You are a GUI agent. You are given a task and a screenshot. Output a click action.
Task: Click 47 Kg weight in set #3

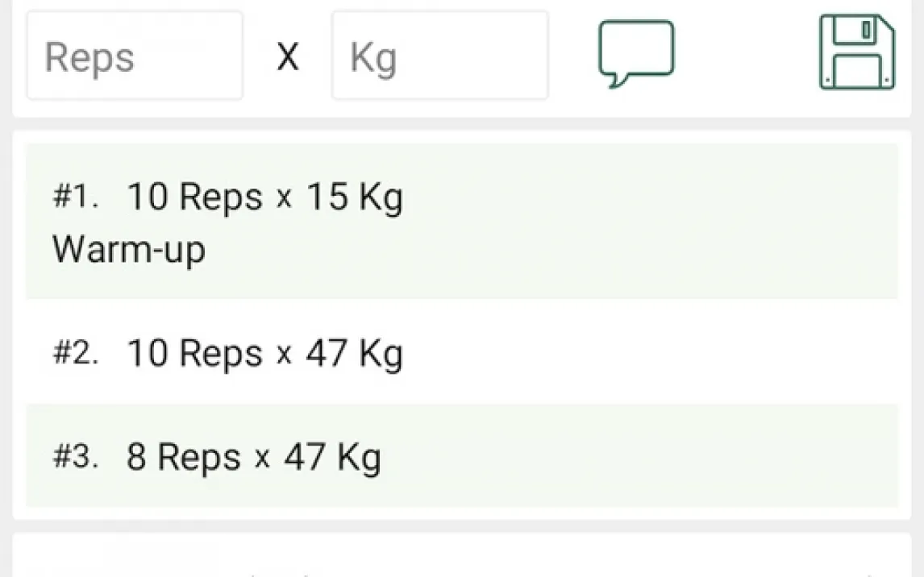pyautogui.click(x=331, y=458)
